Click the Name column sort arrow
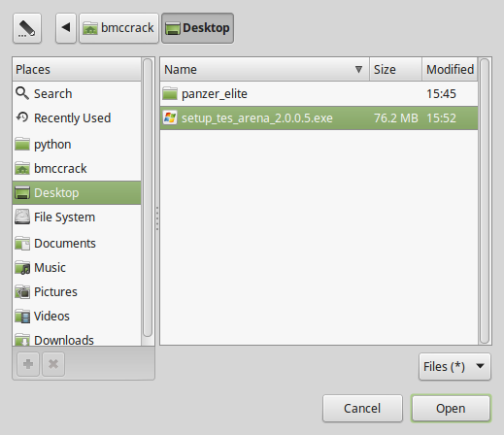This screenshot has height=435, width=504. [358, 69]
